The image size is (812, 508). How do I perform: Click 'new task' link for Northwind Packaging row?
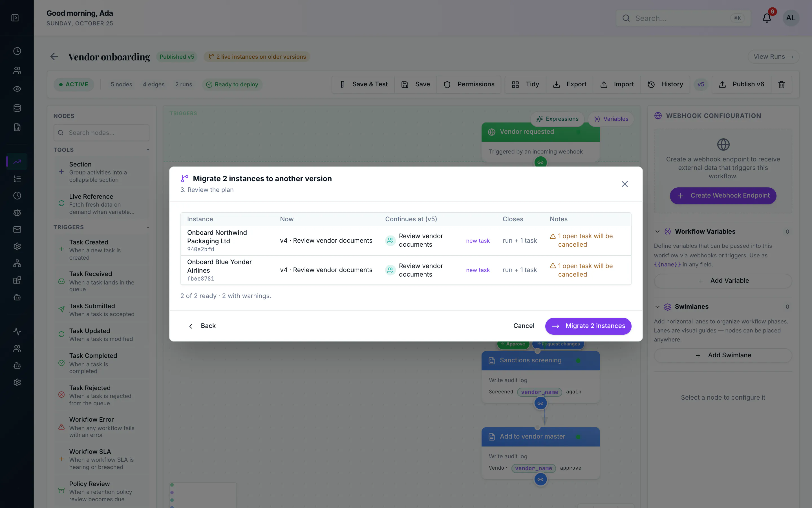point(478,240)
